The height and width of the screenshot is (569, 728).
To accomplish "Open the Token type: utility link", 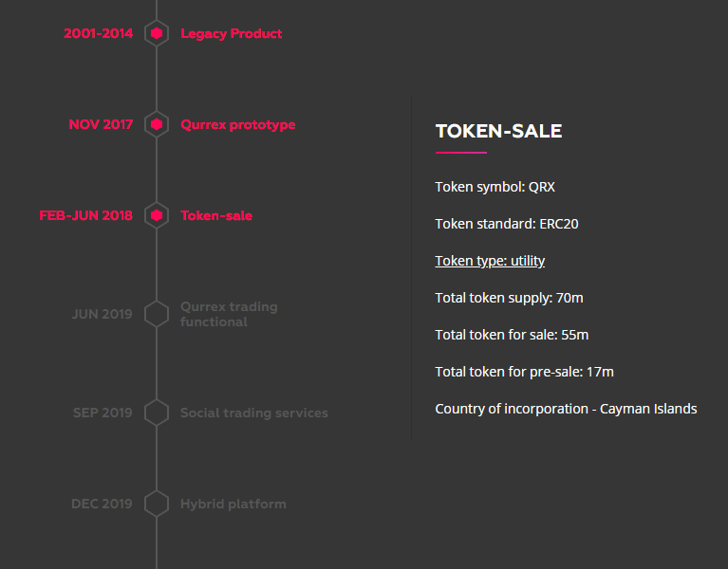I will [490, 261].
